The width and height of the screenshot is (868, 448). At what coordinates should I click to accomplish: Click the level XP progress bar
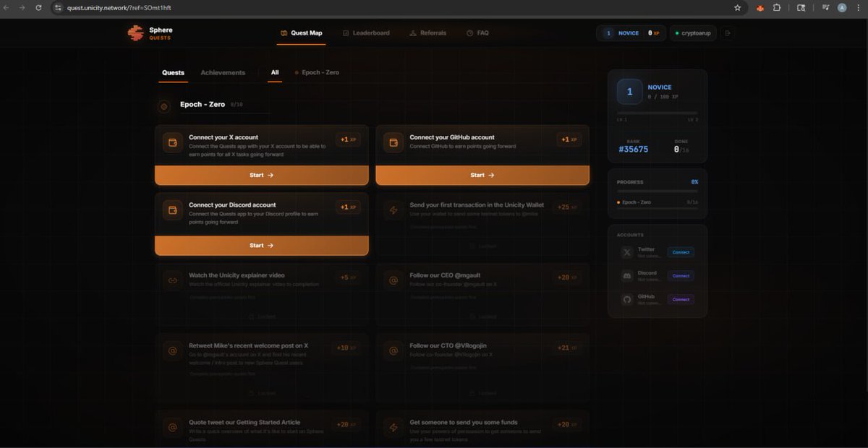click(658, 113)
